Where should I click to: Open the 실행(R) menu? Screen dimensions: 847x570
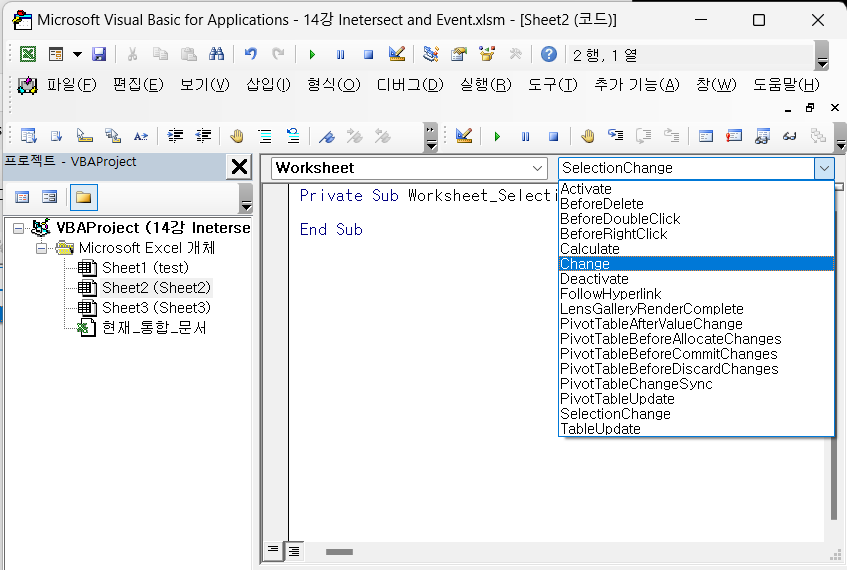tap(486, 85)
